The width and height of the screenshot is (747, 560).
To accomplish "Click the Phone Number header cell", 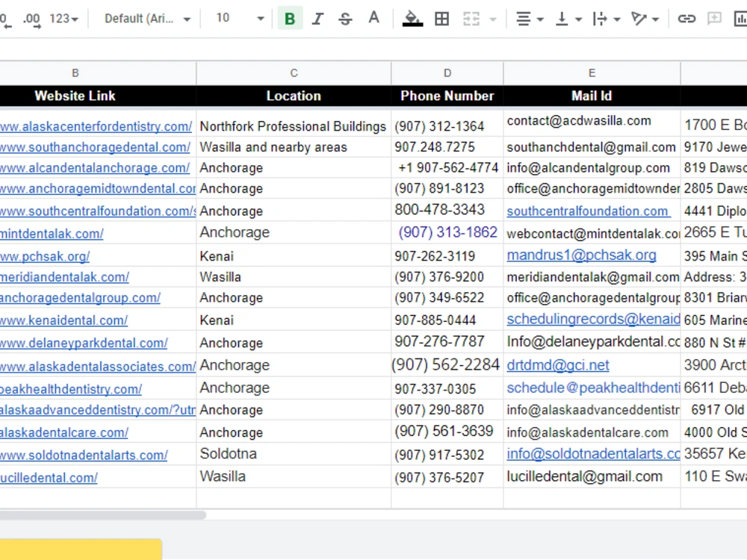I will click(447, 96).
